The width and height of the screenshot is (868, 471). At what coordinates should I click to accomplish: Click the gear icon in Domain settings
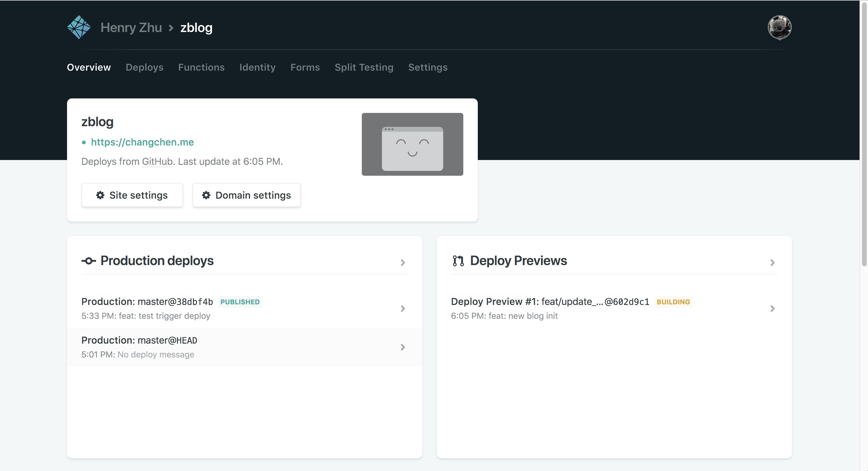(x=206, y=195)
